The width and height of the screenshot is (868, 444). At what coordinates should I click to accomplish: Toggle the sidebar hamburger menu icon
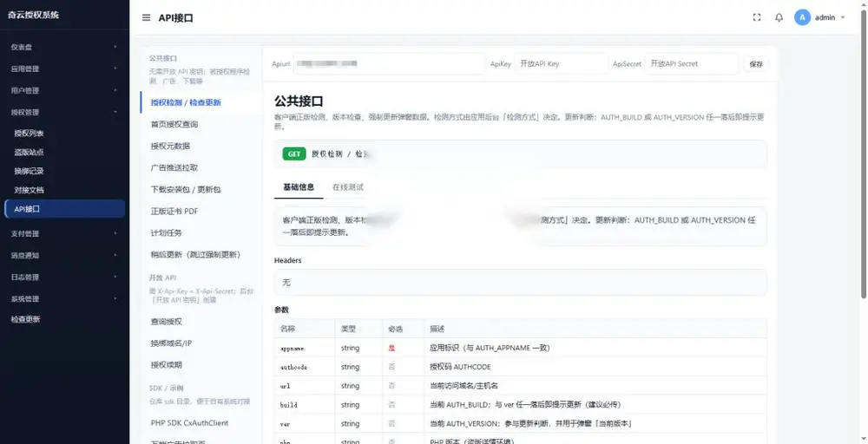click(146, 17)
